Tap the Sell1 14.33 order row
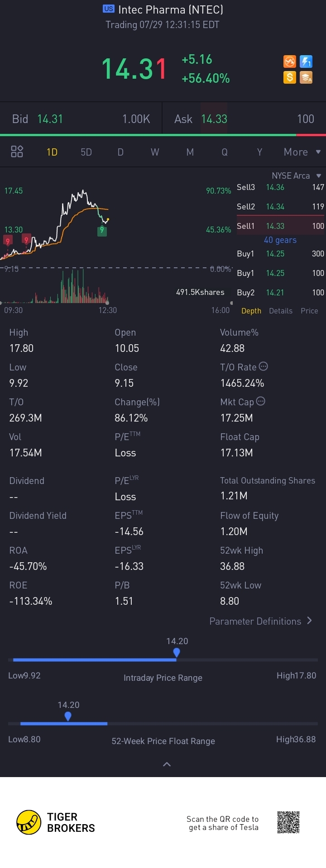 (x=280, y=226)
